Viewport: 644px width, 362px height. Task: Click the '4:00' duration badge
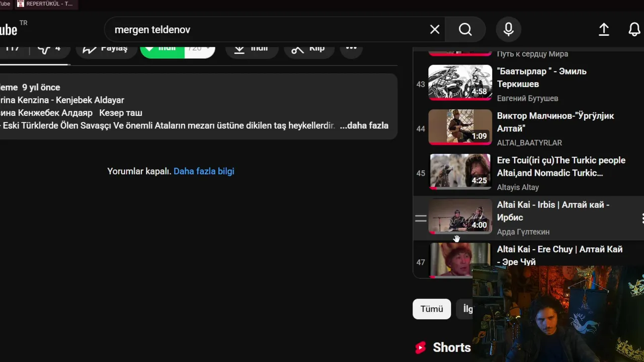click(479, 225)
